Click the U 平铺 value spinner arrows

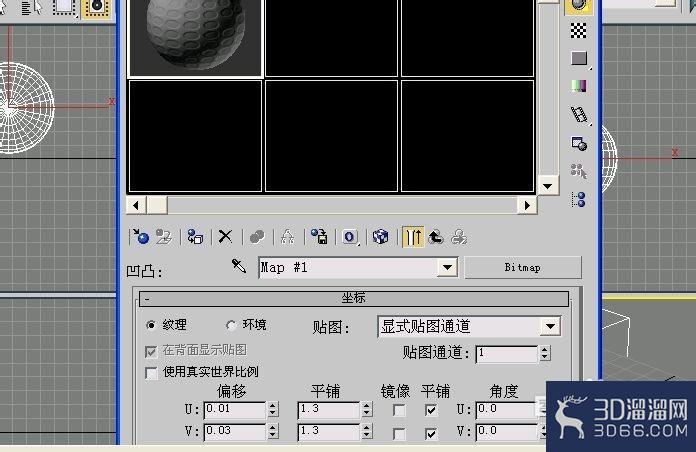tap(367, 409)
